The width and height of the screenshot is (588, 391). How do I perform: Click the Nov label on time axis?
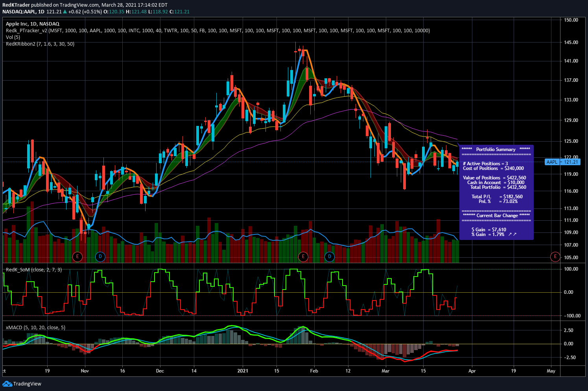[x=85, y=371]
